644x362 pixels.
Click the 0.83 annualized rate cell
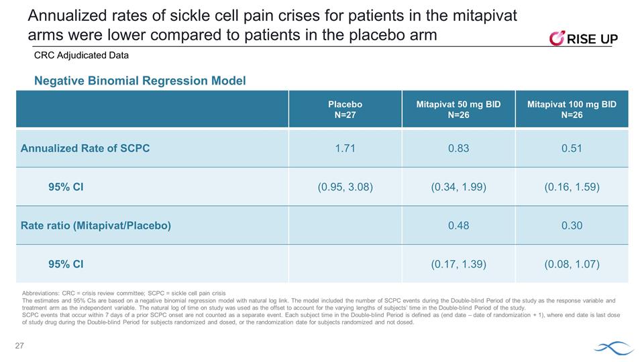click(458, 148)
